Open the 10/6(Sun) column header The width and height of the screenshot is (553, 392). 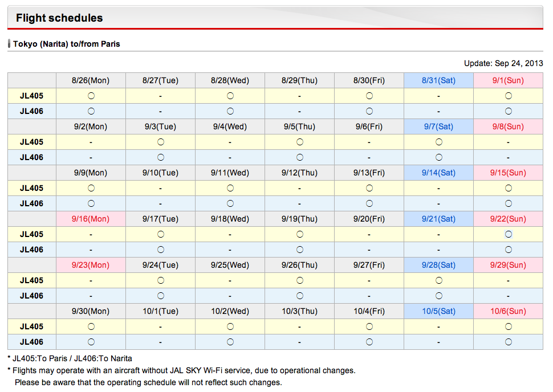click(x=509, y=311)
